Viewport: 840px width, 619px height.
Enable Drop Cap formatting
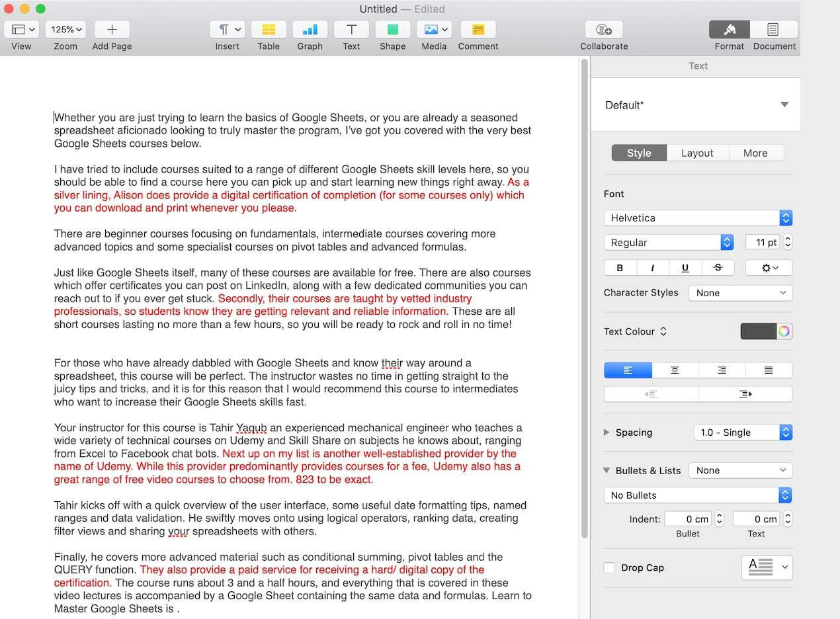[609, 567]
